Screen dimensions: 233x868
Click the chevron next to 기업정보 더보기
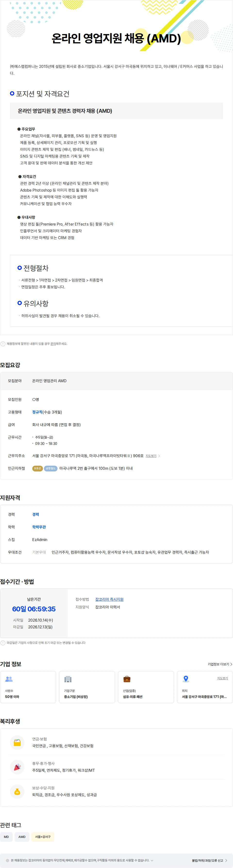point(231,664)
